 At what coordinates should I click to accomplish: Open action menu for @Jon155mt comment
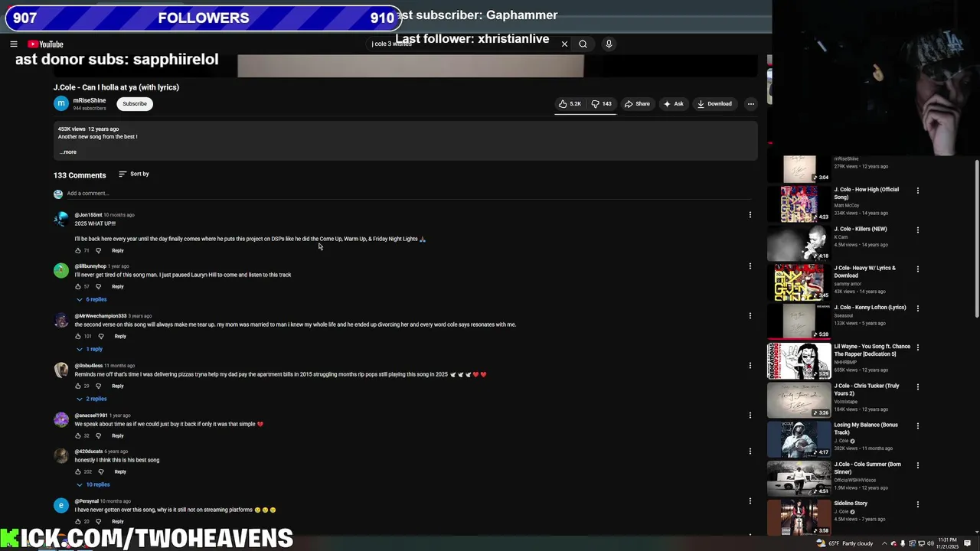[x=750, y=215]
